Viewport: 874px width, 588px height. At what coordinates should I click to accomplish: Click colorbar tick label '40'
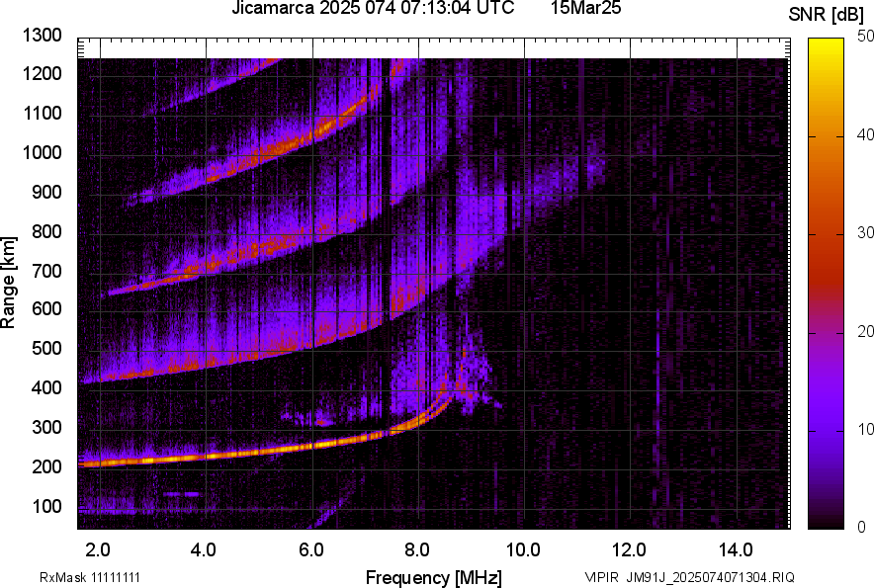click(866, 134)
